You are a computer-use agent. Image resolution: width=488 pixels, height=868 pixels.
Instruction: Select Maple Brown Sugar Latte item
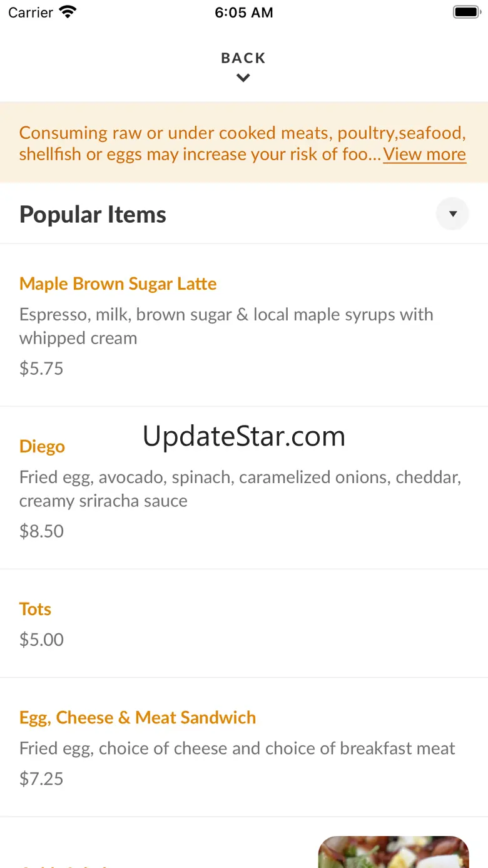point(118,283)
